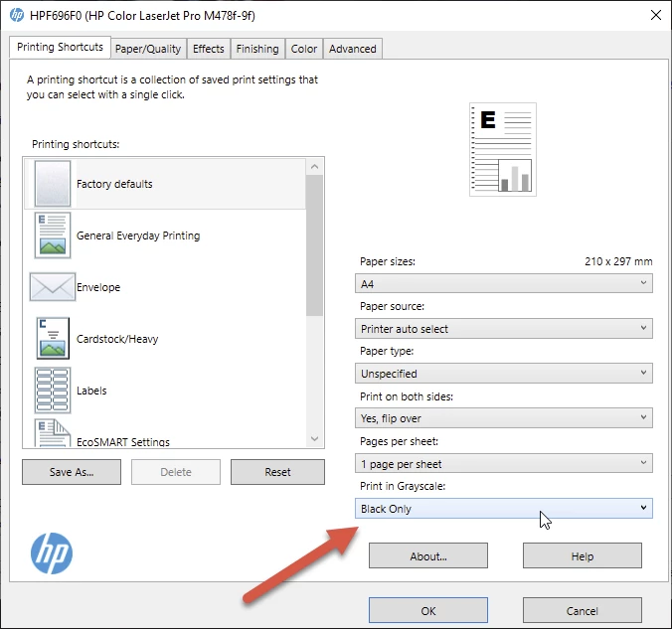Confirm settings with OK button
Screen dimensions: 672x629
(x=428, y=610)
